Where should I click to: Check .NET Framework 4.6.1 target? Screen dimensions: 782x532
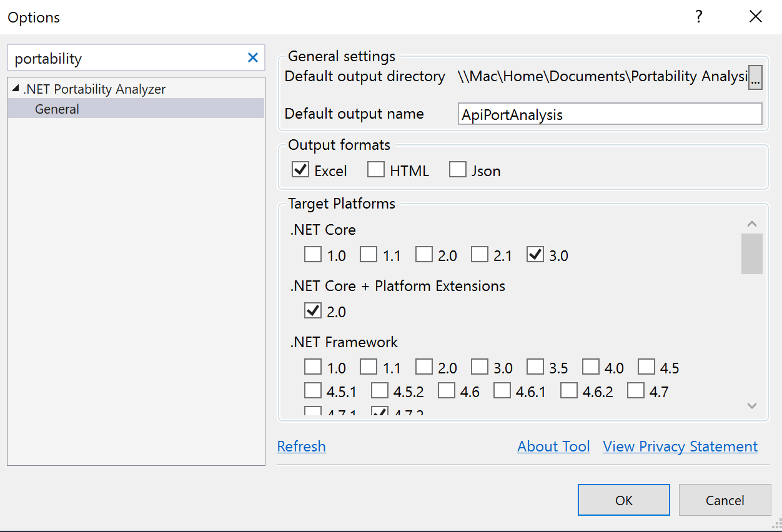(x=502, y=391)
